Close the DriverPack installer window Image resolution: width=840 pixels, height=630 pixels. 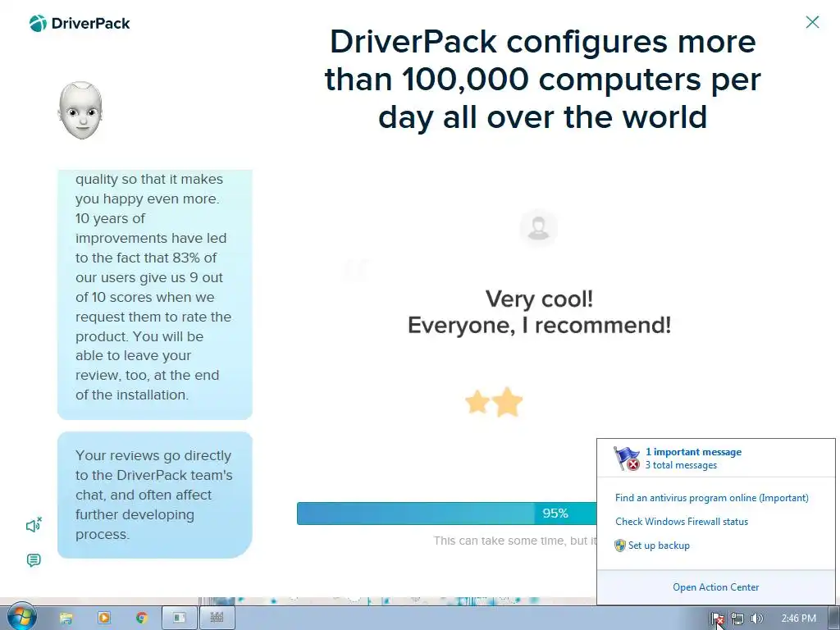coord(812,22)
